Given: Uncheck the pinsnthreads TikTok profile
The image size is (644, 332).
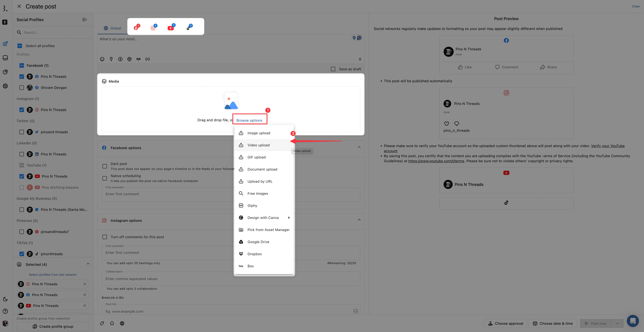Looking at the screenshot, I should 22,254.
